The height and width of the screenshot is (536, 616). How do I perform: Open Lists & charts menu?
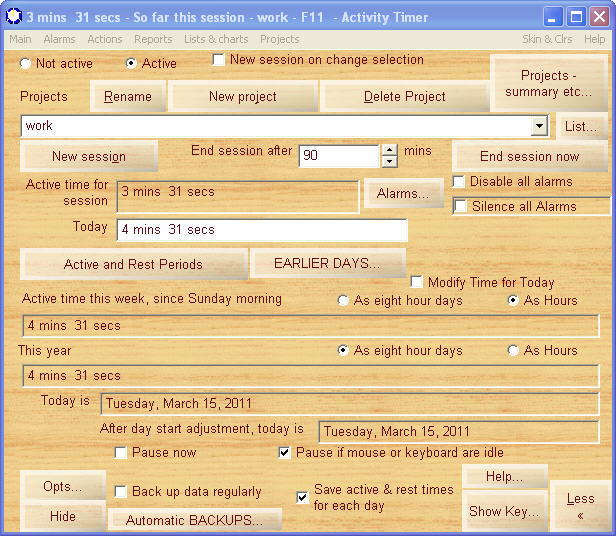216,39
